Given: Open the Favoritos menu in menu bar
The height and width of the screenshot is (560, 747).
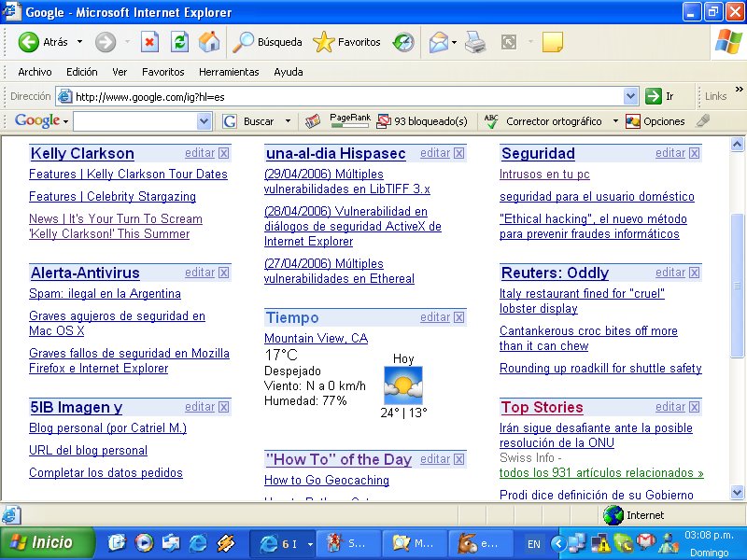Looking at the screenshot, I should click(162, 72).
